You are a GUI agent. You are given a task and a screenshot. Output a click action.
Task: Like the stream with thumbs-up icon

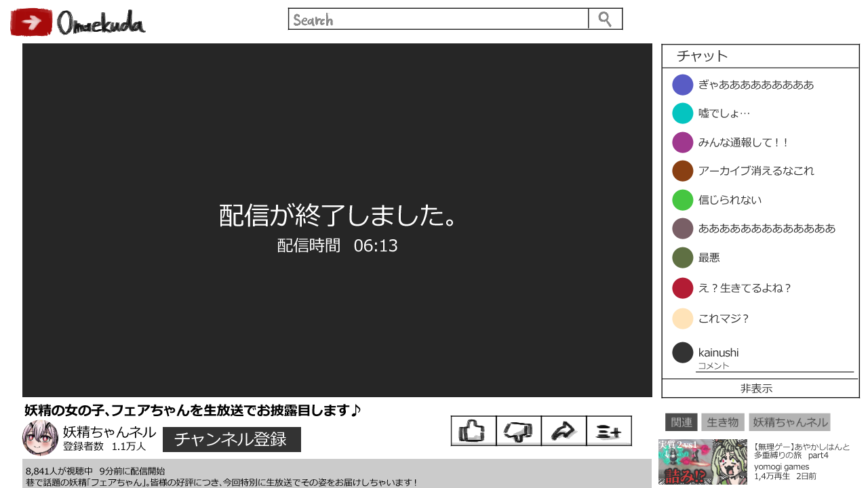coord(473,431)
